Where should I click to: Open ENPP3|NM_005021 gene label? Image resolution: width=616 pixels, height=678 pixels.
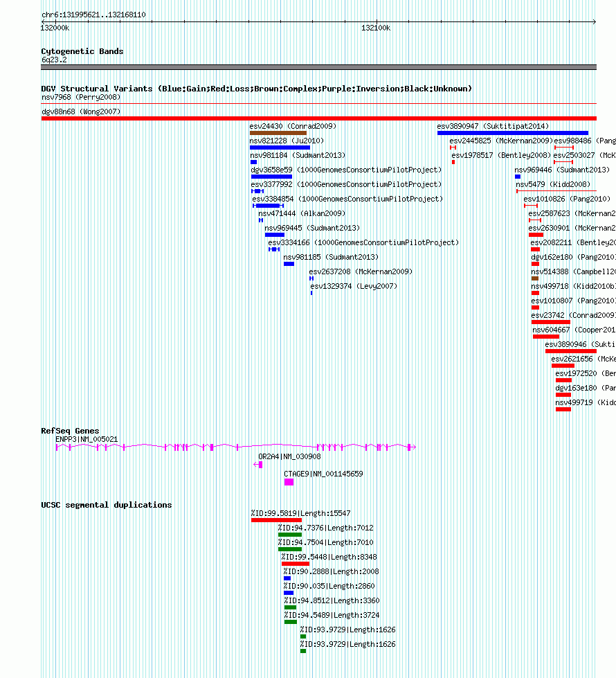coord(87,439)
